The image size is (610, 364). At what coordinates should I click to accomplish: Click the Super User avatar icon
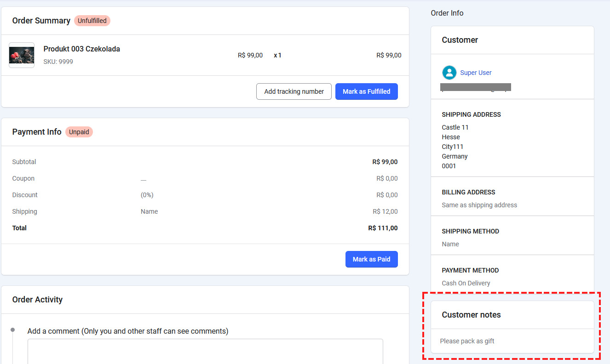point(449,73)
